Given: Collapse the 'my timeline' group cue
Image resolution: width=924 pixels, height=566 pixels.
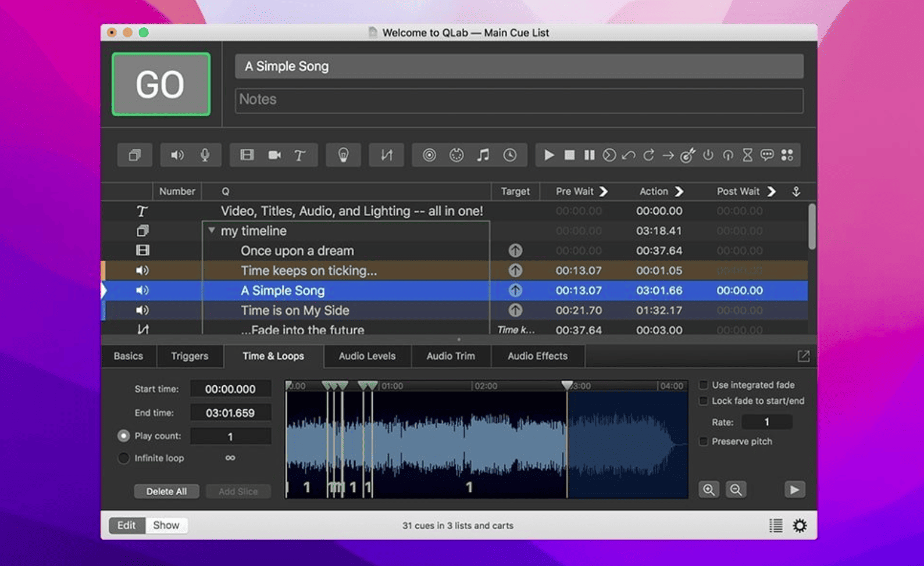Looking at the screenshot, I should [212, 231].
